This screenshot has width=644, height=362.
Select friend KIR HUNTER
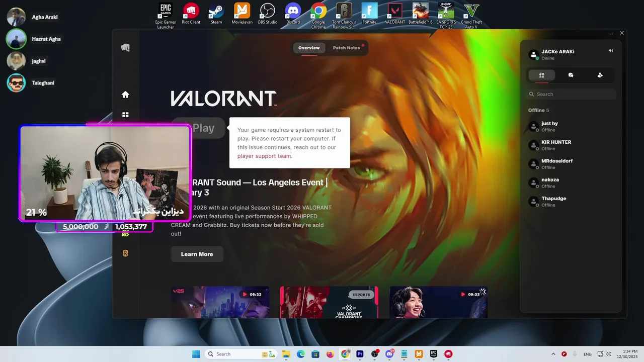pos(571,145)
